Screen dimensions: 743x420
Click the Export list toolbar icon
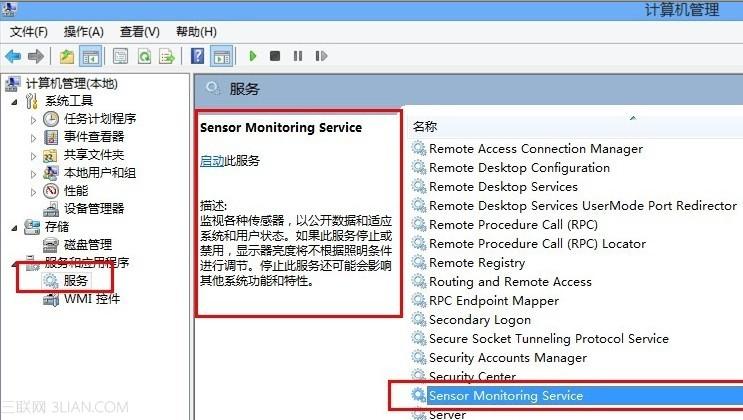167,56
